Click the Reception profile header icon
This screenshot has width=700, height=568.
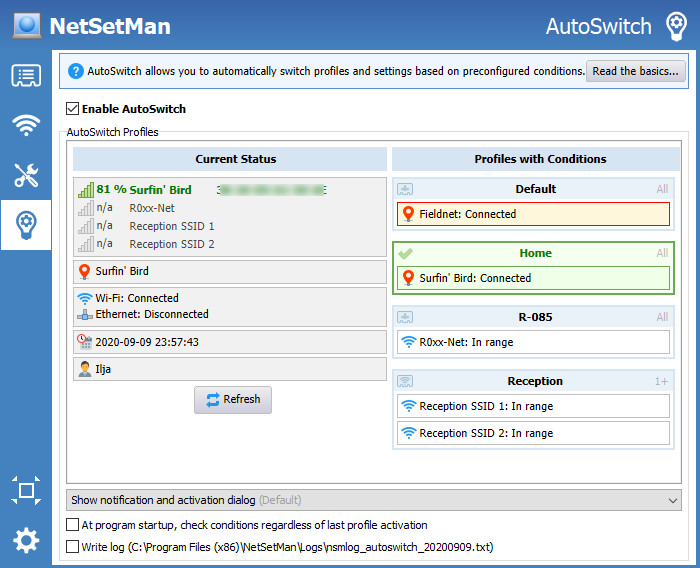pos(405,381)
